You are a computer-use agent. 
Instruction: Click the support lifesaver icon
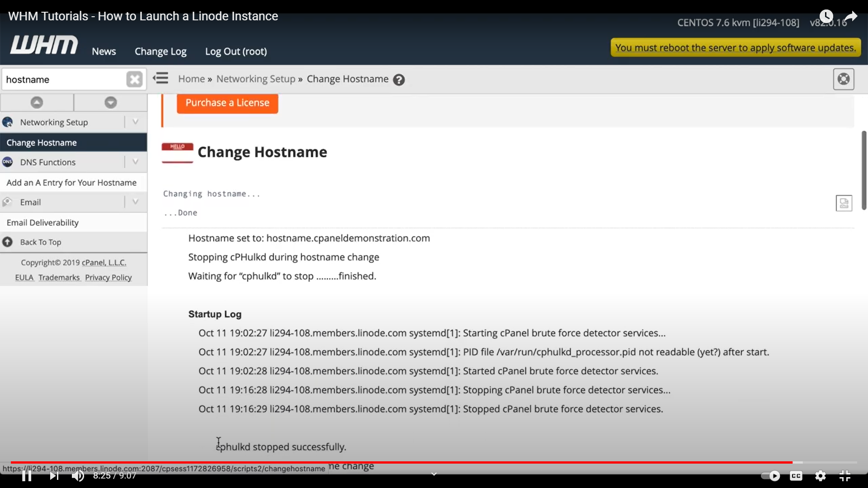coord(844,79)
